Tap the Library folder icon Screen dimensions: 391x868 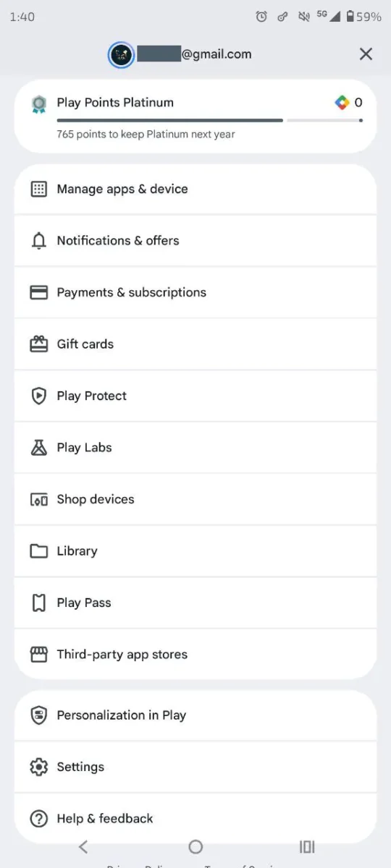38,551
